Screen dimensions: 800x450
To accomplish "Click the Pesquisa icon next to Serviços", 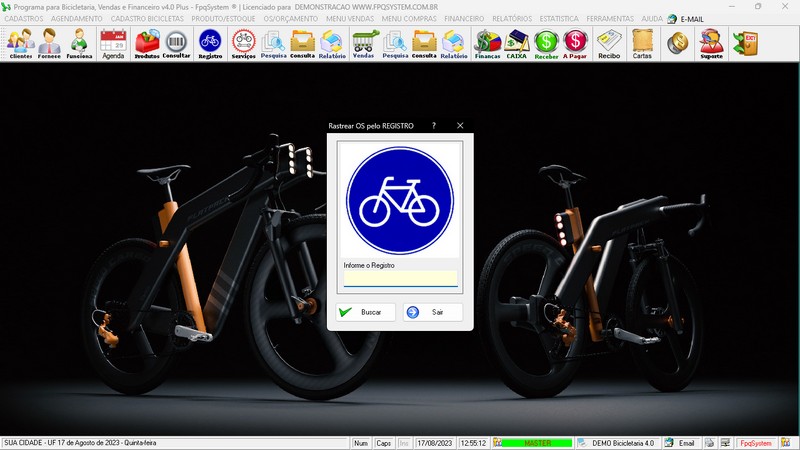I will [273, 44].
